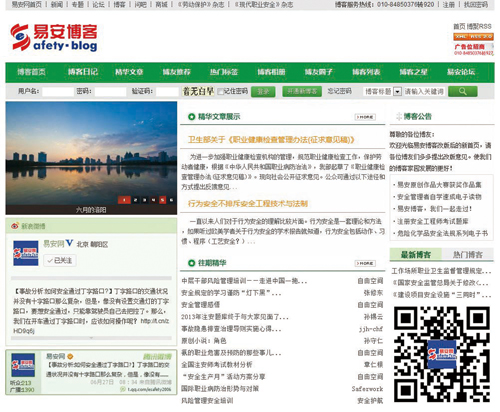Open the 易安网 avatar in Tencent Weibo card
This screenshot has width=500, height=412.
(x=23, y=365)
